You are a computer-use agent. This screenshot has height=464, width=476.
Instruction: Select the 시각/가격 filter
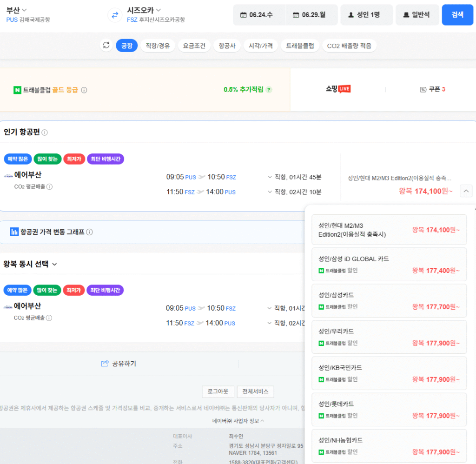(x=260, y=46)
